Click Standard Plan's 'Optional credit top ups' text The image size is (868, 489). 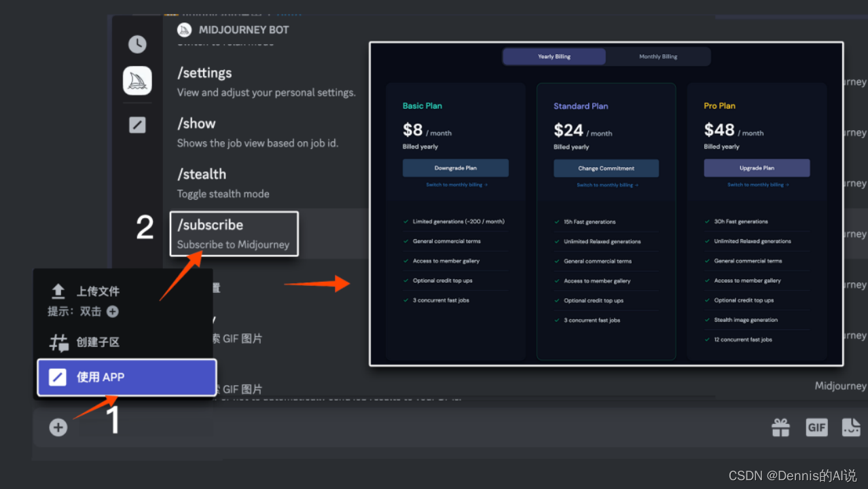(x=594, y=300)
